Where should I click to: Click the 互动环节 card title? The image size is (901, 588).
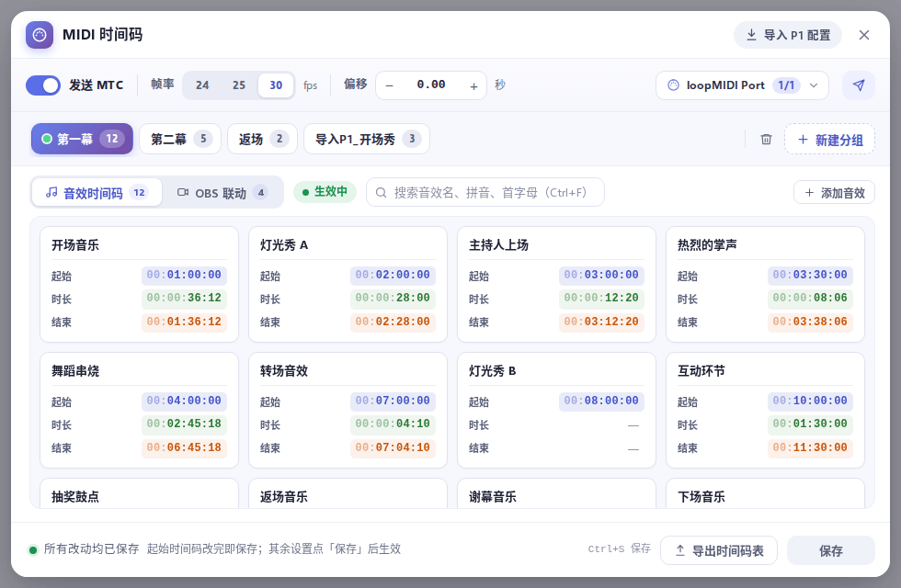pos(701,371)
